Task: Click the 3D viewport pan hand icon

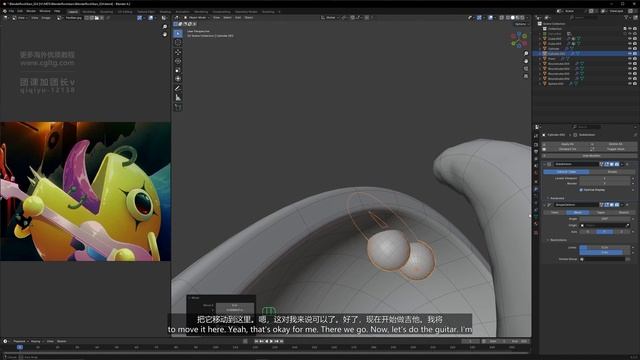Action: click(x=526, y=61)
